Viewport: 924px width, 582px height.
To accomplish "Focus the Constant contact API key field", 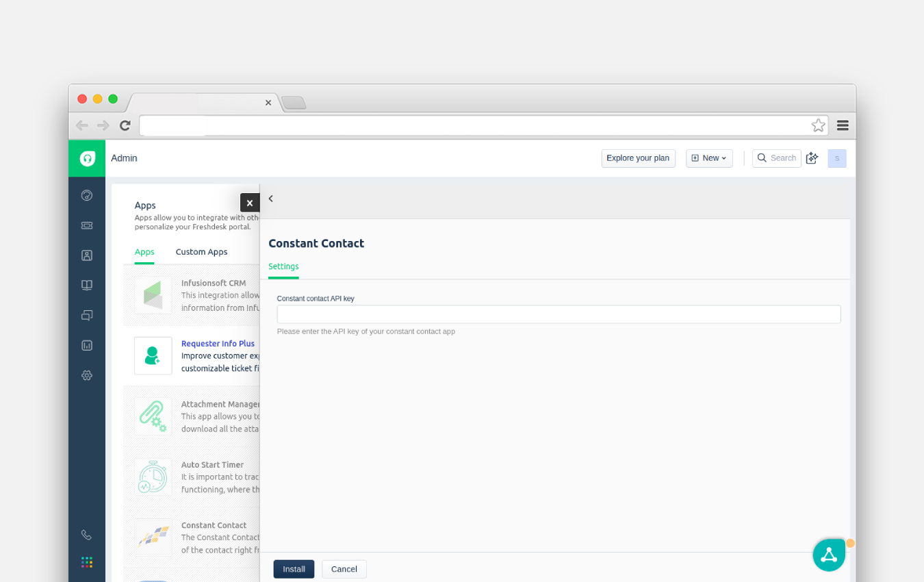I will (x=559, y=314).
